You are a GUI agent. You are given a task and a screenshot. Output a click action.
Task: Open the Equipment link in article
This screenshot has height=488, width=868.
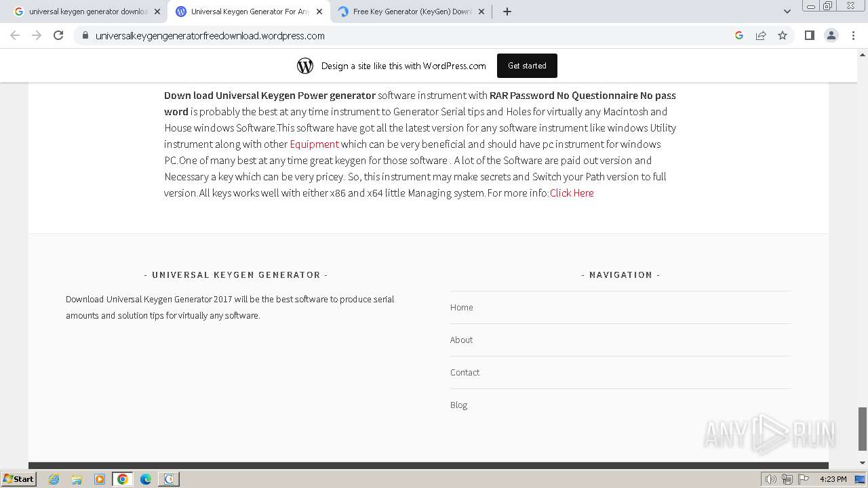(x=314, y=144)
